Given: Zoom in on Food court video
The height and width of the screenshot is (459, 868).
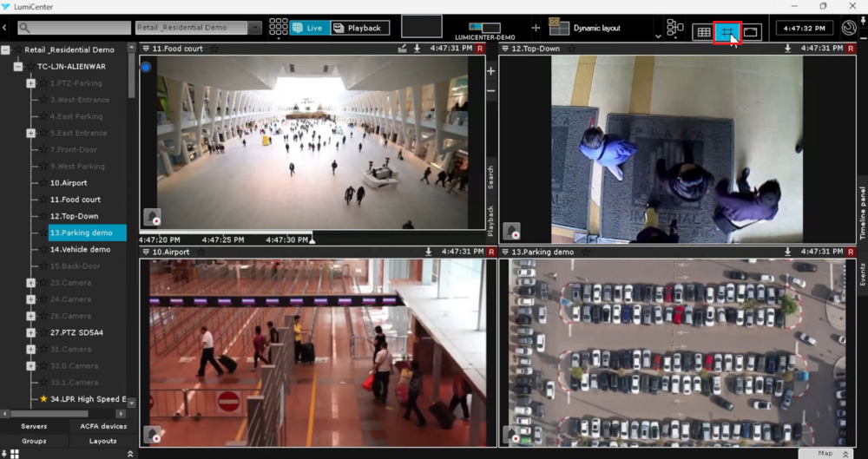Looking at the screenshot, I should [x=491, y=71].
